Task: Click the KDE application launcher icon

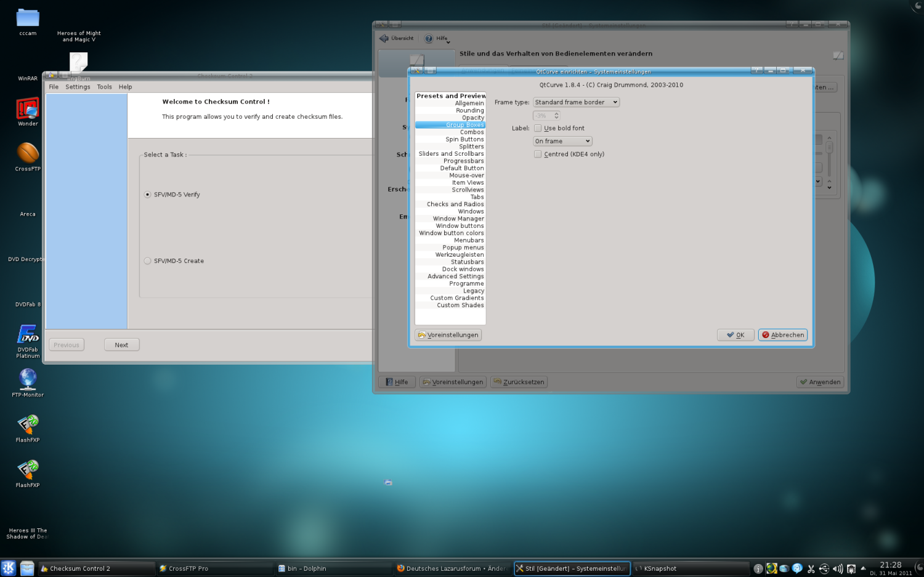Action: 9,568
